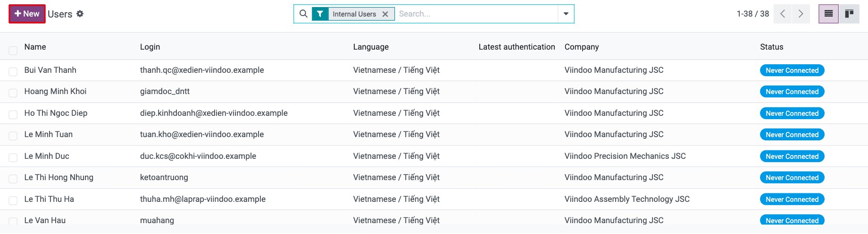The width and height of the screenshot is (868, 234).
Task: Switch to list view
Action: click(x=828, y=14)
